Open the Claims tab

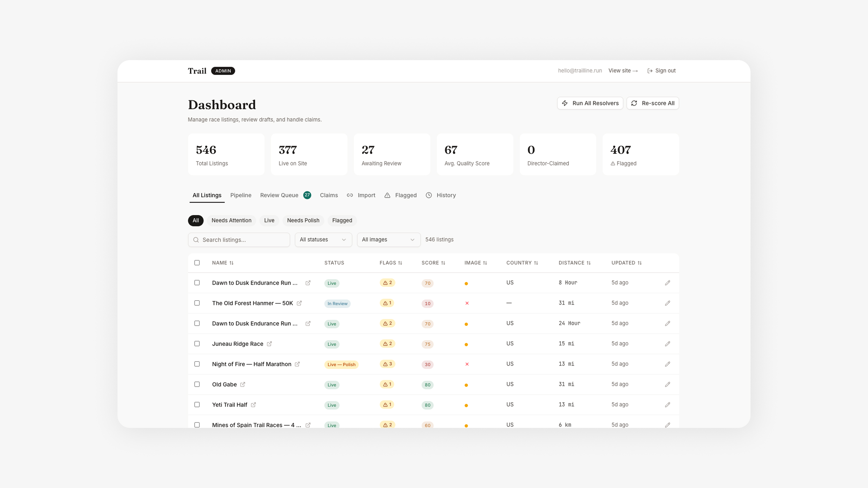pyautogui.click(x=329, y=195)
